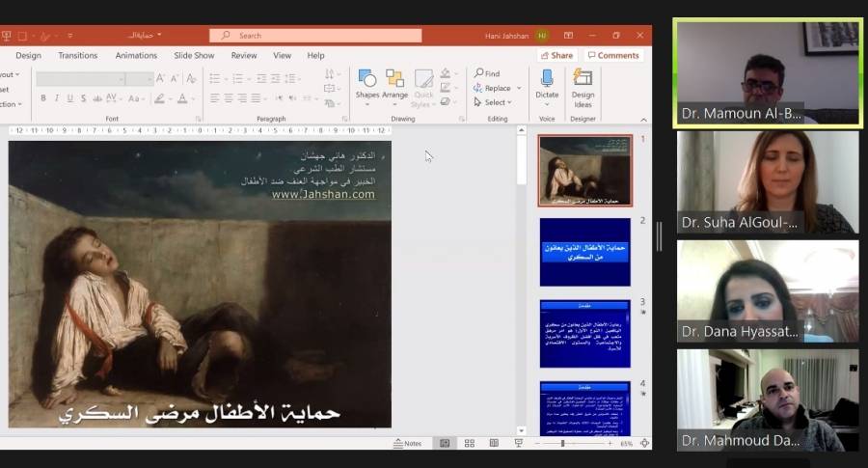
Task: Open the Transitions ribbon tab
Action: 78,56
